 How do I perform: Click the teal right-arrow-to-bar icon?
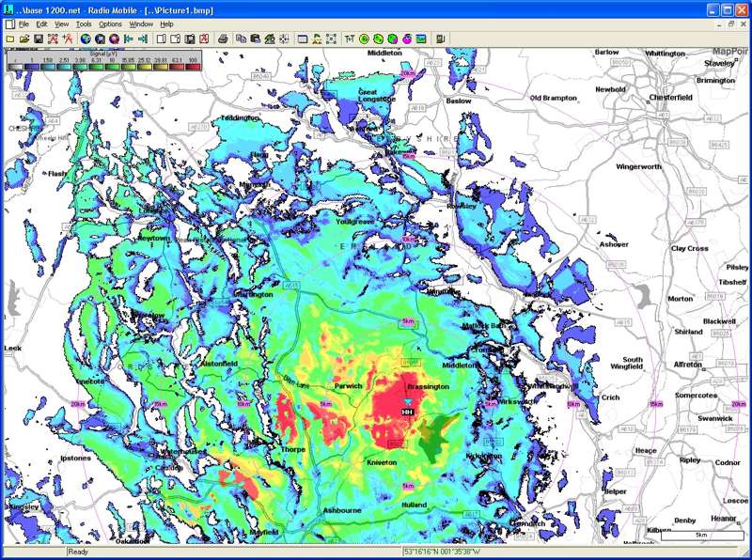coord(143,39)
